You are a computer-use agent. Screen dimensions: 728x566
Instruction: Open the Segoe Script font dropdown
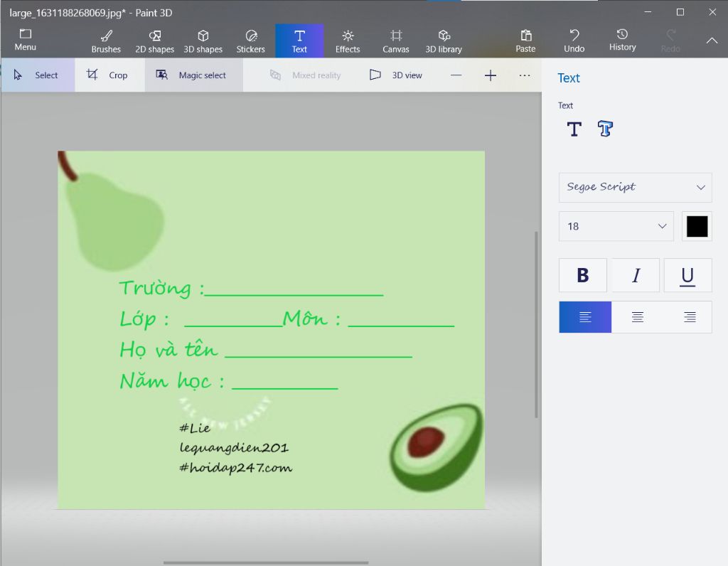tap(635, 188)
